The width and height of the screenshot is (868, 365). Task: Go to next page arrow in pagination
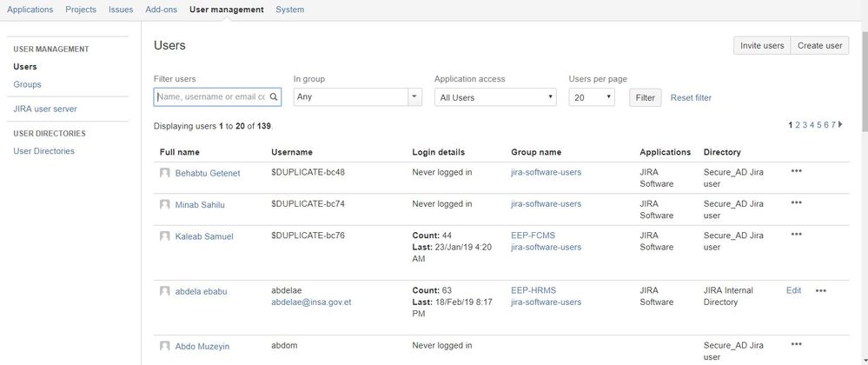[x=840, y=124]
